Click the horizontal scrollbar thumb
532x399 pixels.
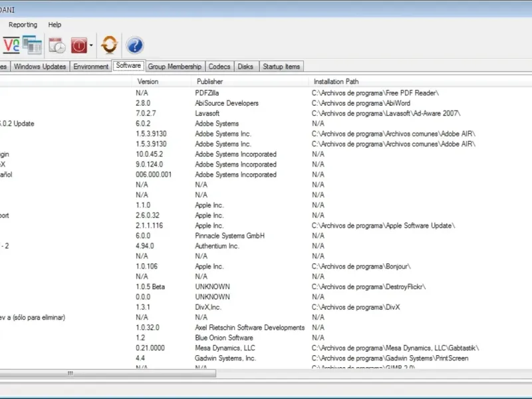click(x=70, y=374)
